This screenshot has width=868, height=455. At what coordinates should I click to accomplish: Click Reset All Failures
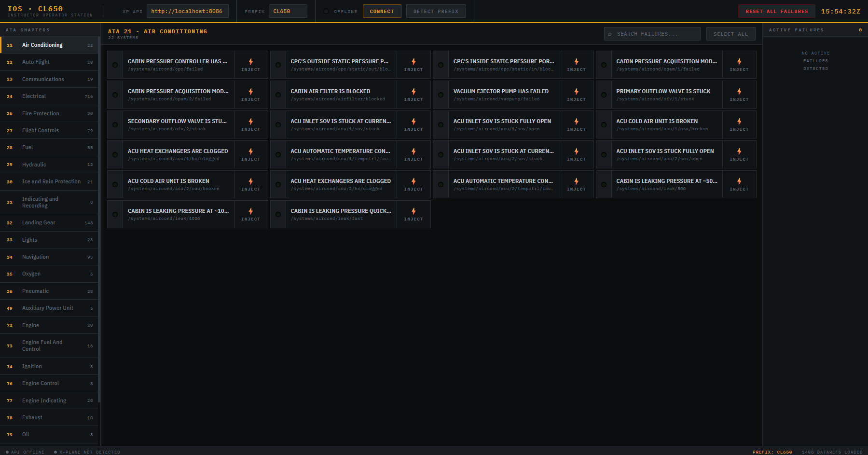click(x=776, y=11)
